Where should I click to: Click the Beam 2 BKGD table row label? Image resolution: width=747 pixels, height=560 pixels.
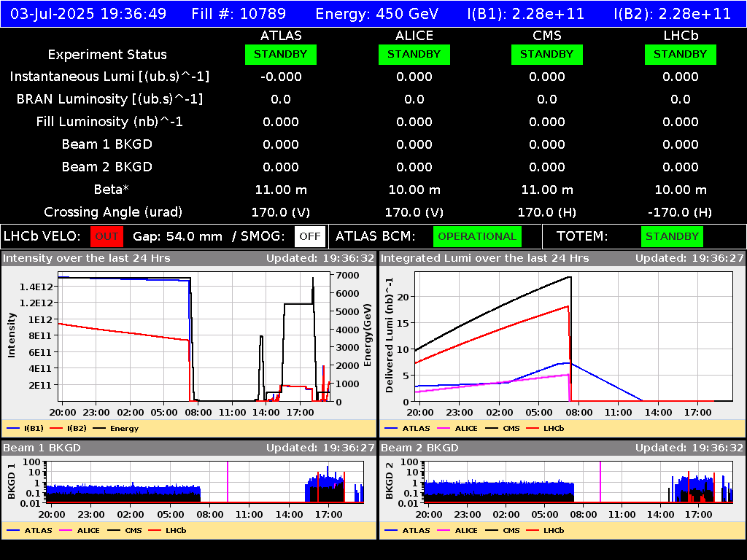(107, 167)
